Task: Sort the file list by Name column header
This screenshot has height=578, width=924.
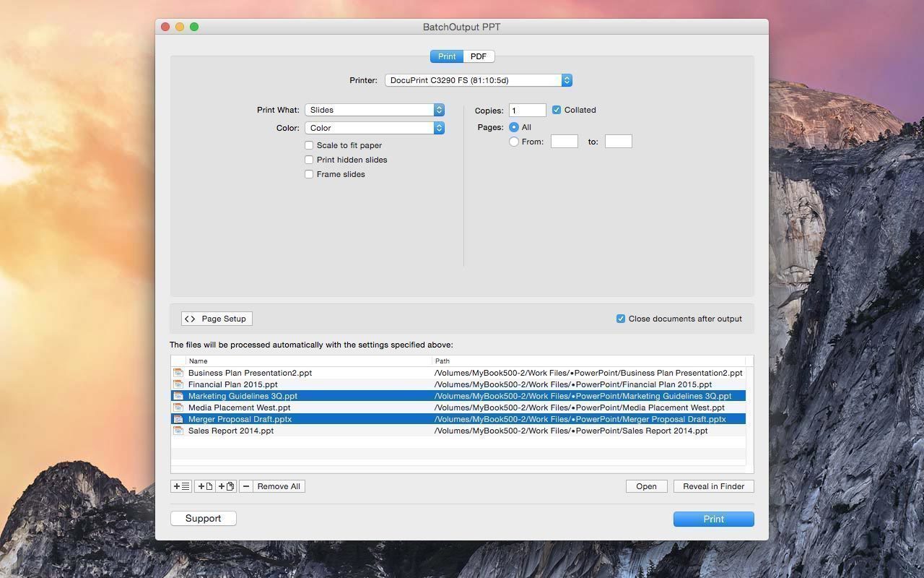Action: click(x=309, y=361)
